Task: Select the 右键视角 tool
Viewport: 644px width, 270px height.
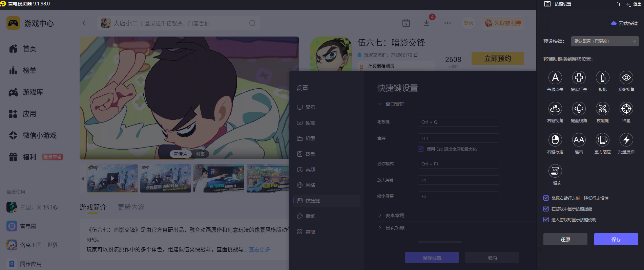Action: pyautogui.click(x=555, y=109)
